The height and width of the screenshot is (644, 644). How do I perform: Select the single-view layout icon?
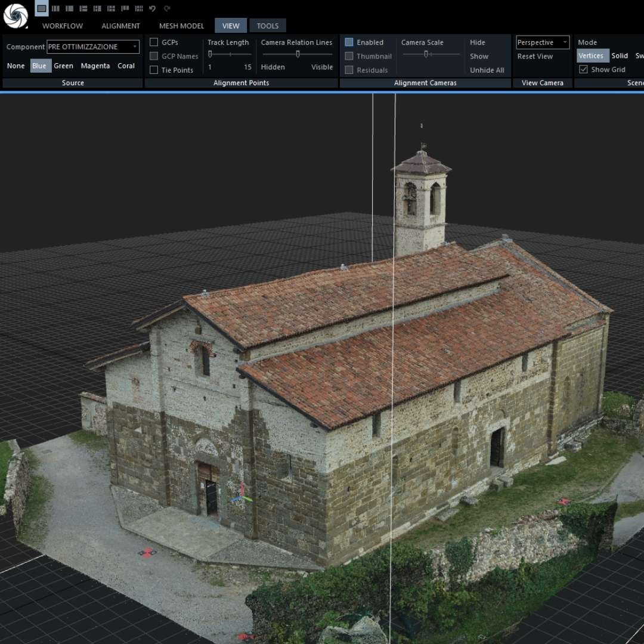click(41, 8)
